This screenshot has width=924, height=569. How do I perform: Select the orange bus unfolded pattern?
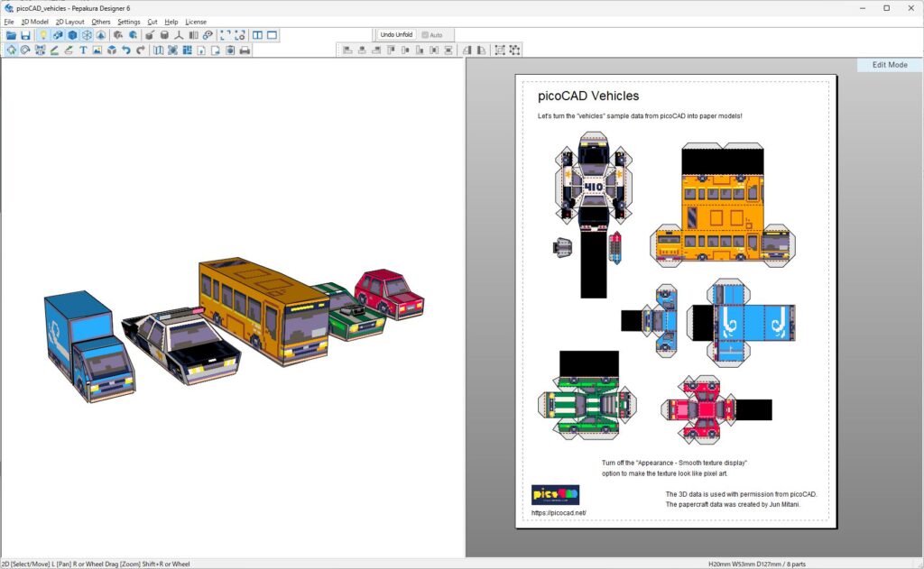click(723, 203)
